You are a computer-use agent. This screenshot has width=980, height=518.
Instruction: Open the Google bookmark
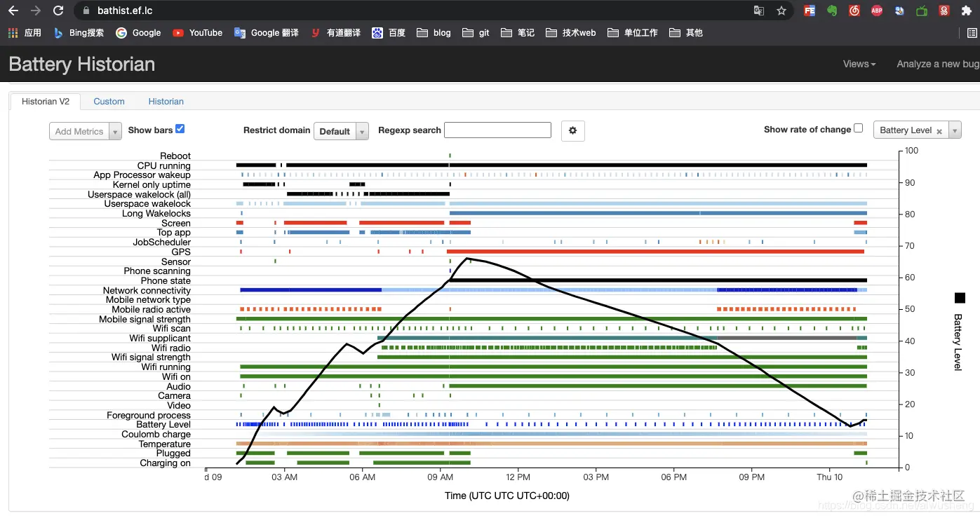pyautogui.click(x=138, y=33)
